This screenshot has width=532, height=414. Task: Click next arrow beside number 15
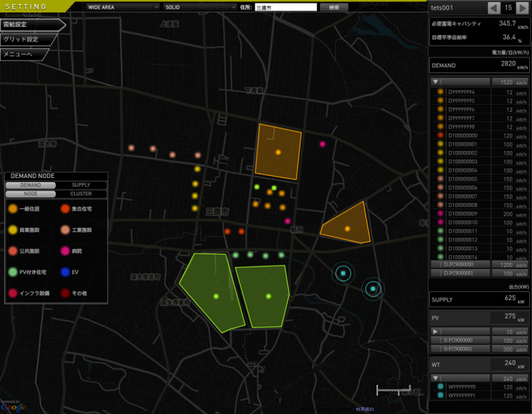(x=523, y=8)
